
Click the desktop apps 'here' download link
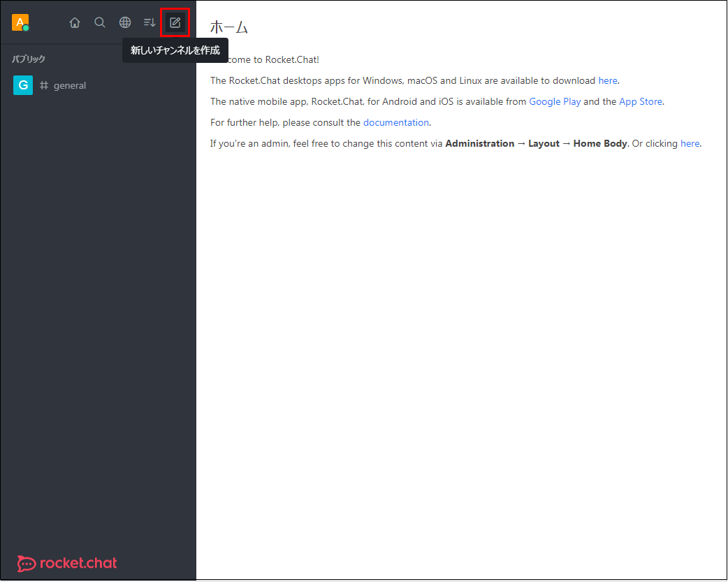tap(608, 81)
